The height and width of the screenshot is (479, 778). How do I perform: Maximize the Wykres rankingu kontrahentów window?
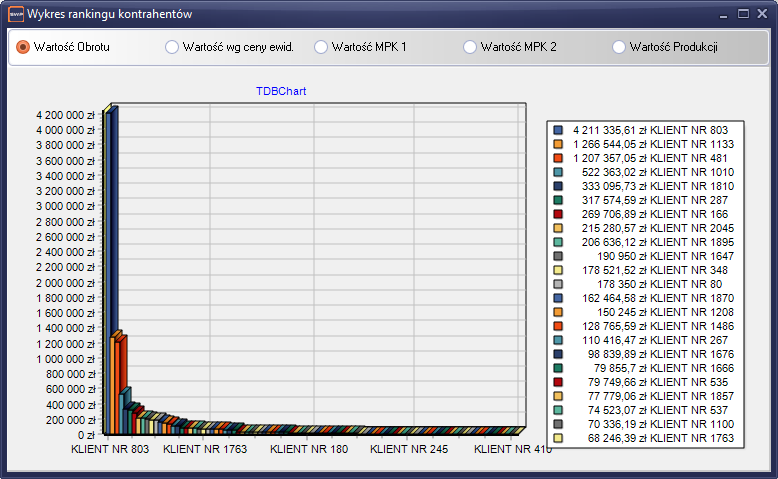pos(743,14)
